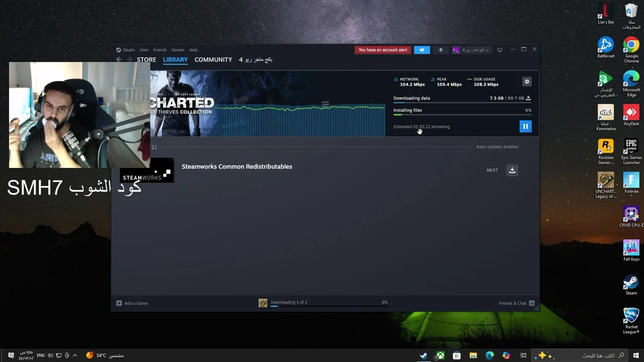The image size is (644, 362).
Task: Click the bottom download progress bar
Action: [329, 306]
